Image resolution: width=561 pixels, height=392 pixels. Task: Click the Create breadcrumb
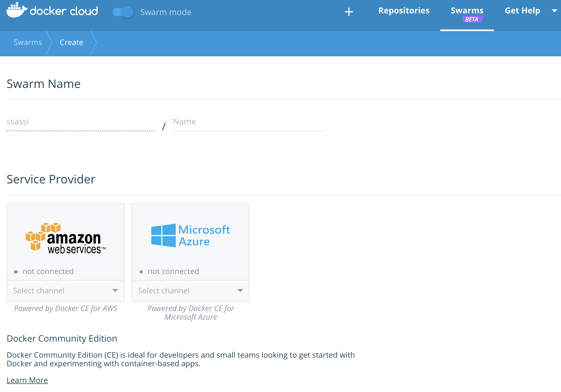pyautogui.click(x=71, y=42)
